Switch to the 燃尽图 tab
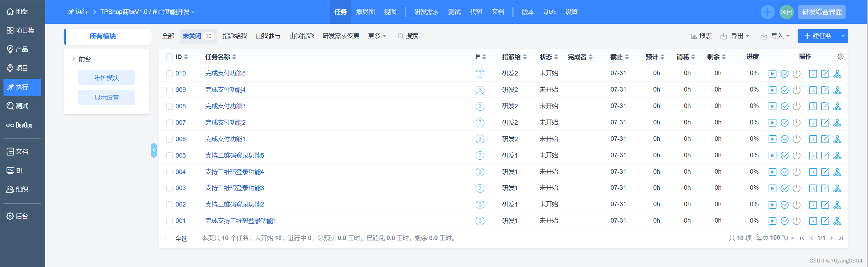Screen dimensions: 868x267 click(365, 12)
